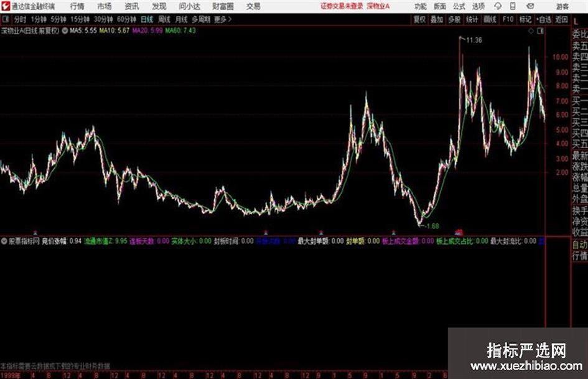Switch to the 60分钟 period tab

[x=127, y=19]
